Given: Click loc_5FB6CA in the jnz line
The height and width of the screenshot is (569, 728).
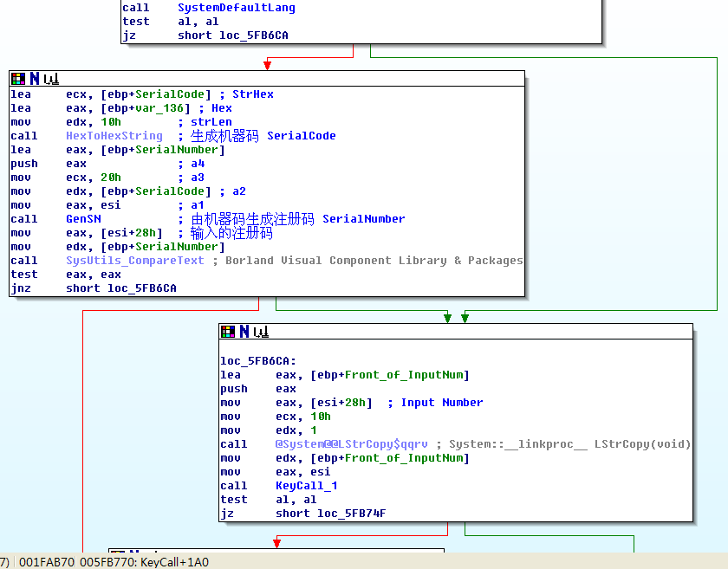Looking at the screenshot, I should 142,288.
